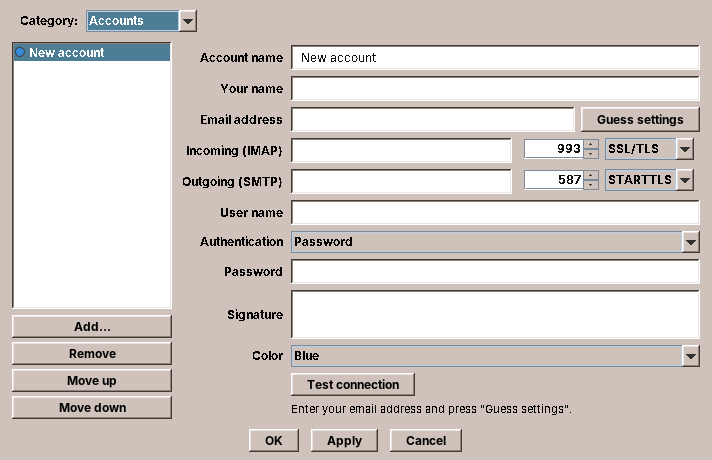Remove the selected account
The width and height of the screenshot is (712, 460).
pos(92,353)
